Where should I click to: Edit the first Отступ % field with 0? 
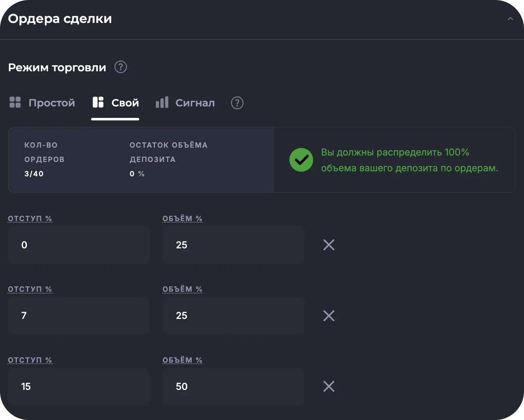(x=79, y=245)
